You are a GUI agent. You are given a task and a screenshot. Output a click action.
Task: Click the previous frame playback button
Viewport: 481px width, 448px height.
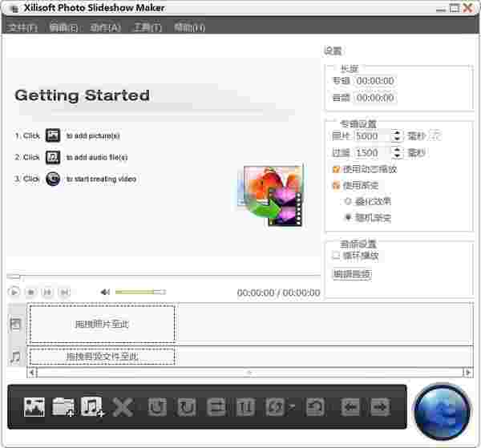click(x=47, y=292)
